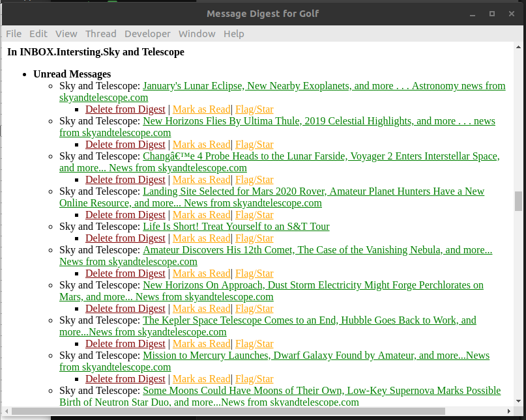
Task: Open the Help menu
Action: [x=234, y=34]
